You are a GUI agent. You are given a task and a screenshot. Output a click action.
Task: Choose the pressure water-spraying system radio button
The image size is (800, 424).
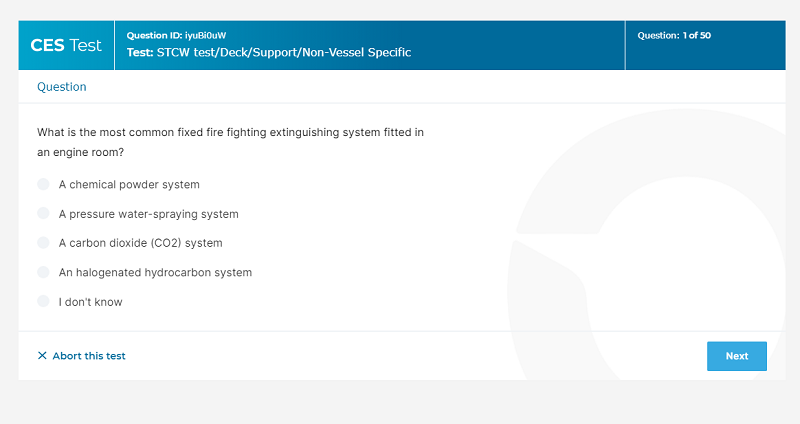coord(43,213)
